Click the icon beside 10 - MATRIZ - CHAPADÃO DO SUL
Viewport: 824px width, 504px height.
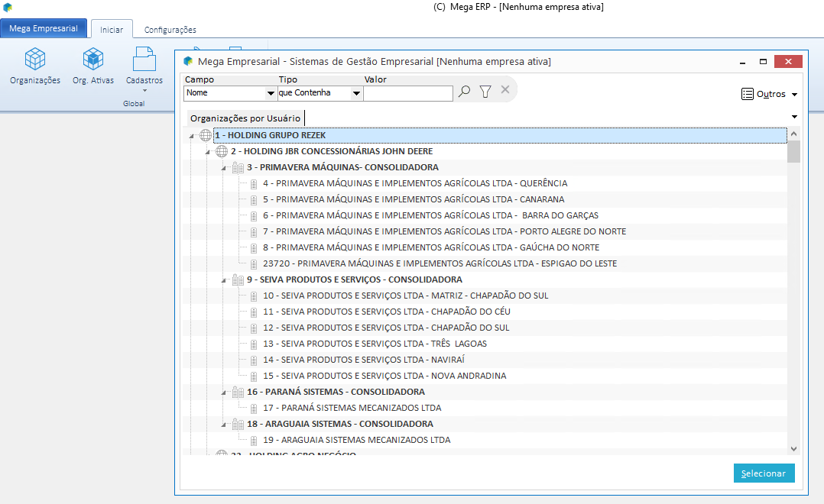click(254, 296)
